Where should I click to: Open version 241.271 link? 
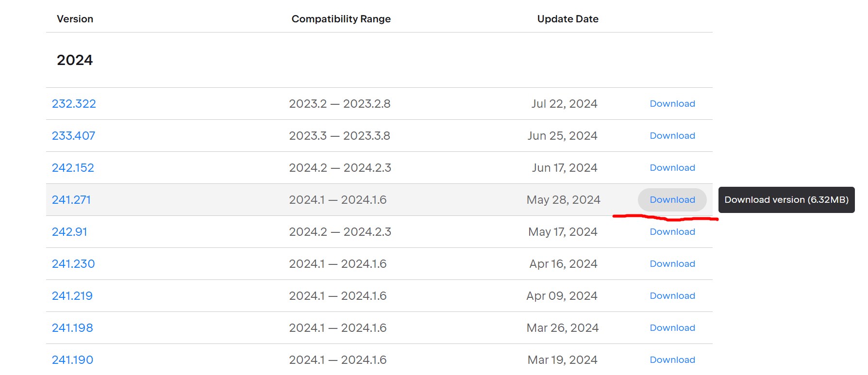click(71, 200)
